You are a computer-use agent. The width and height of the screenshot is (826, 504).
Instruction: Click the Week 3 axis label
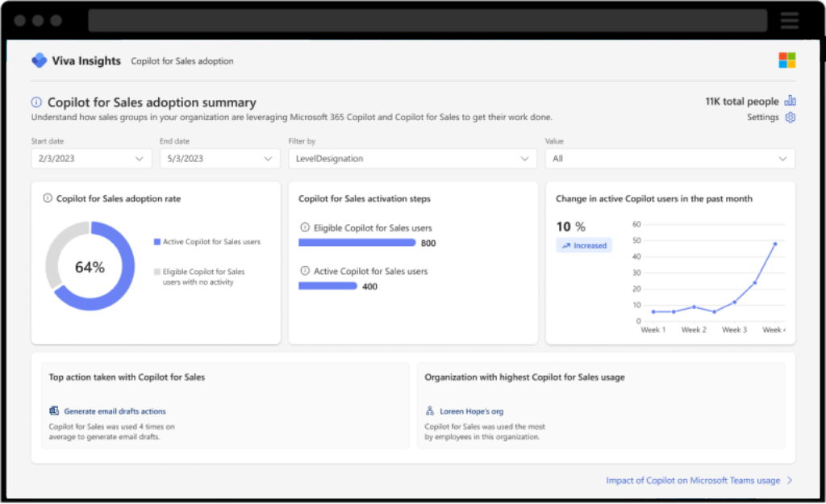tap(734, 330)
